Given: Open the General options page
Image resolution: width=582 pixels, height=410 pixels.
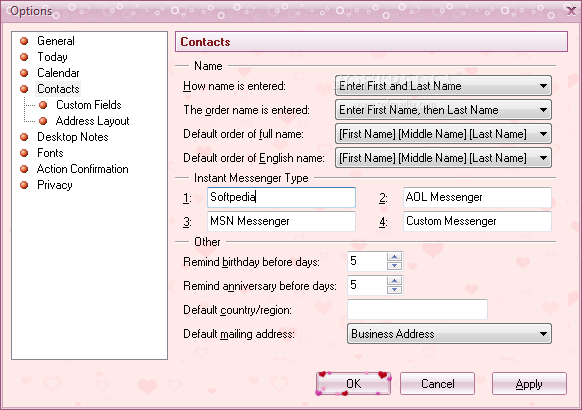Looking at the screenshot, I should pyautogui.click(x=56, y=41).
